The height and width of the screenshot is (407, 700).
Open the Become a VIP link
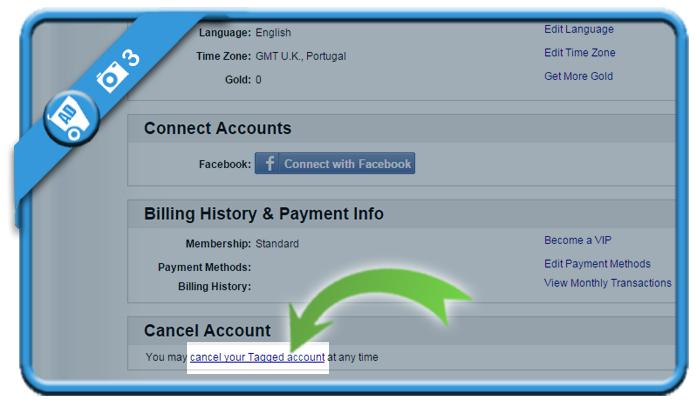578,240
